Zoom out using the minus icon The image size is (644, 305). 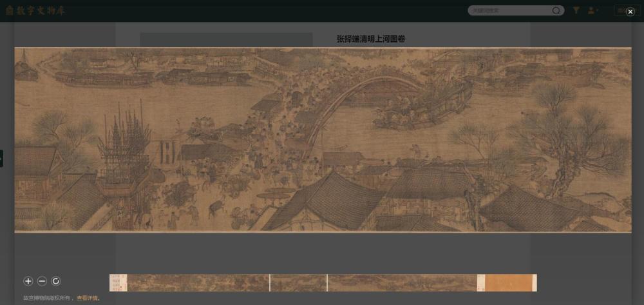tap(42, 281)
